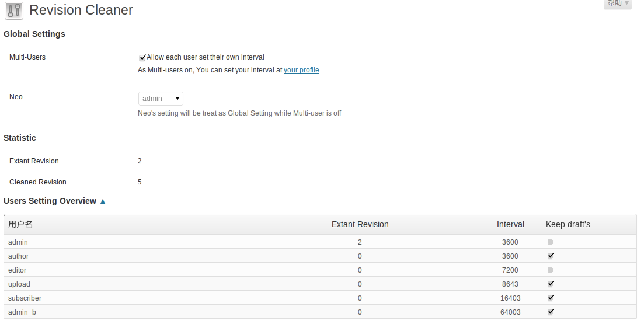
Task: Click the Interval column header
Action: point(510,224)
